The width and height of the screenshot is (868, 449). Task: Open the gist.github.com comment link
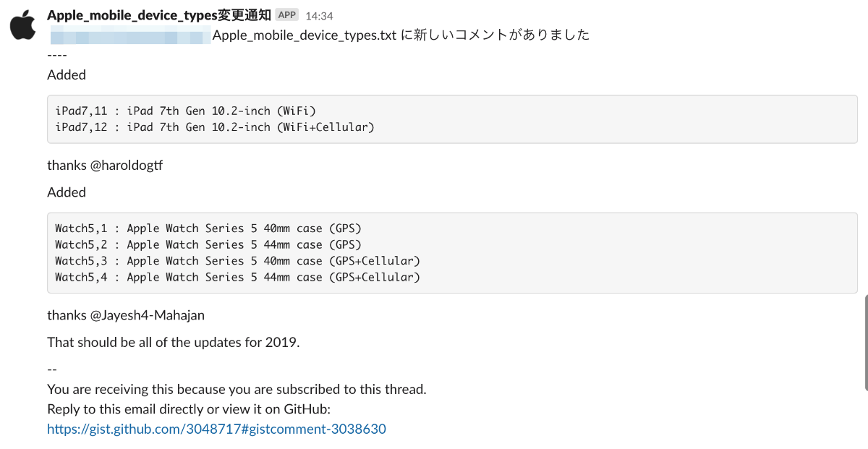coord(216,429)
